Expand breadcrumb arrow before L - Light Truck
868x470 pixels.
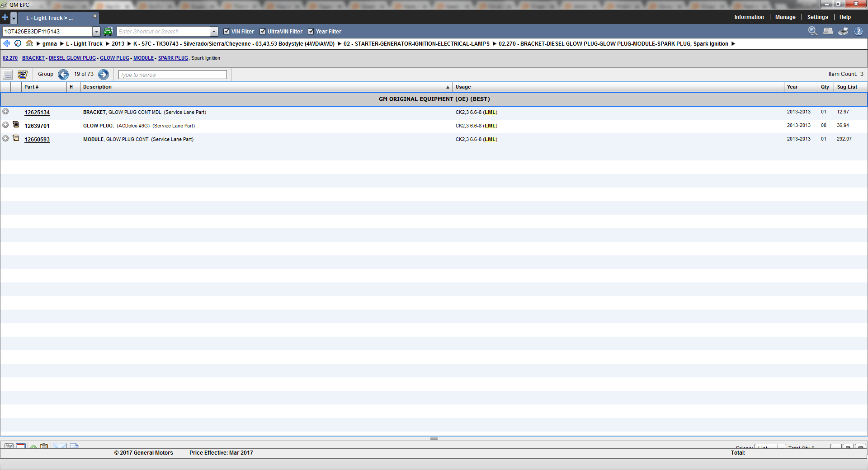coord(62,44)
